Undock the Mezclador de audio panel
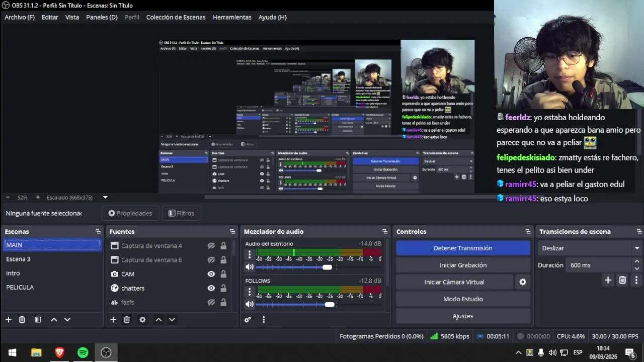Viewport: 644px width, 362px height. (x=385, y=232)
